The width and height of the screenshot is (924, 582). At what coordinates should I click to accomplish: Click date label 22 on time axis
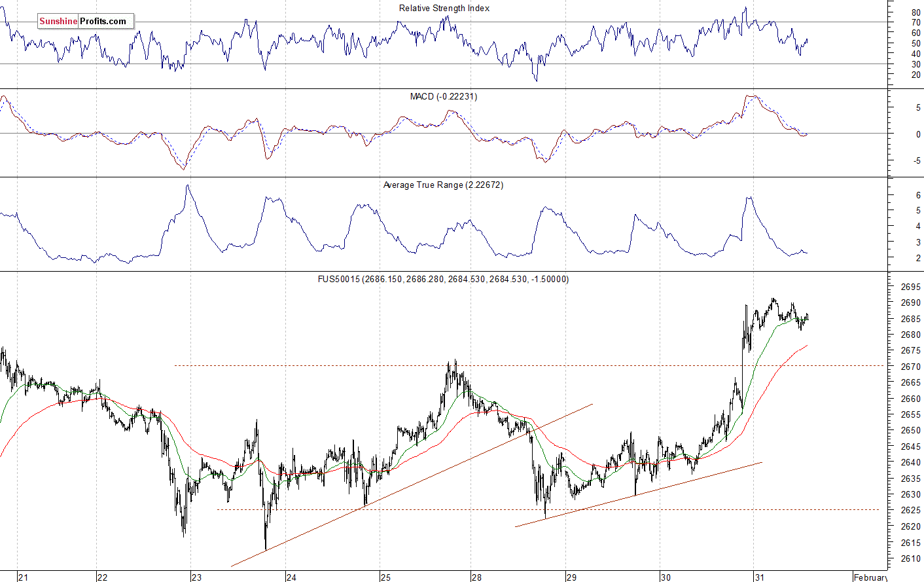pyautogui.click(x=102, y=577)
